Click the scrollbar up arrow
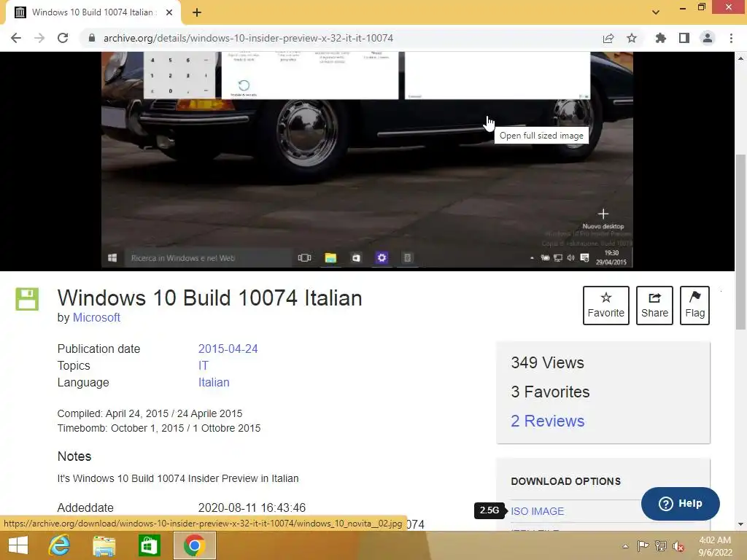The height and width of the screenshot is (560, 747). [740, 58]
